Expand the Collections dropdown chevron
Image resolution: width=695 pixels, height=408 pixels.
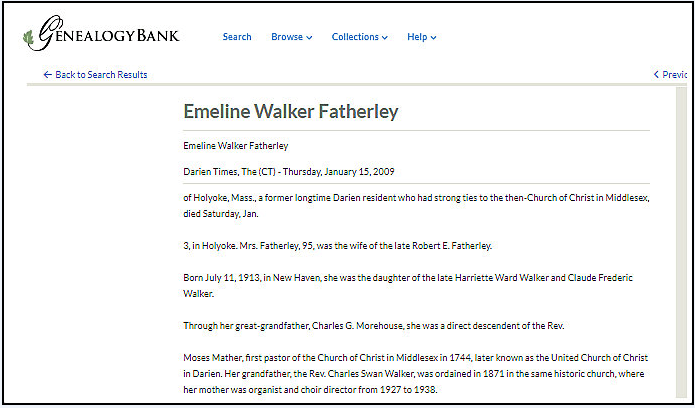pyautogui.click(x=385, y=38)
